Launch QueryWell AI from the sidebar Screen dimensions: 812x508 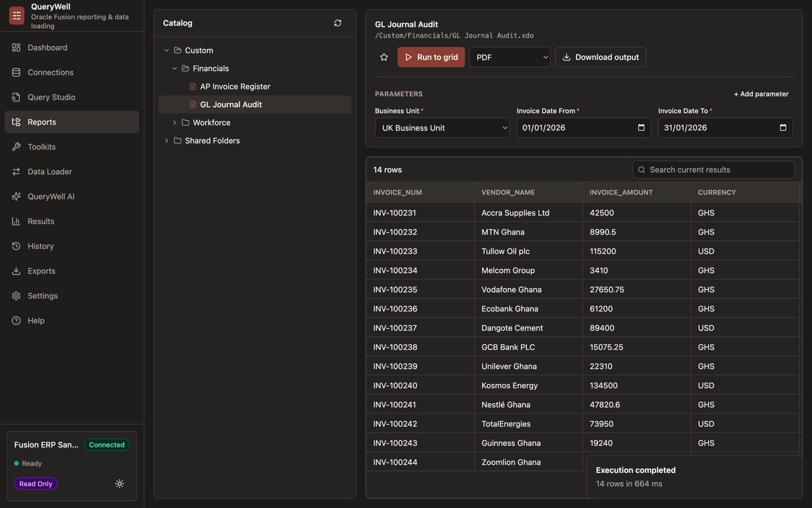[x=72, y=197]
